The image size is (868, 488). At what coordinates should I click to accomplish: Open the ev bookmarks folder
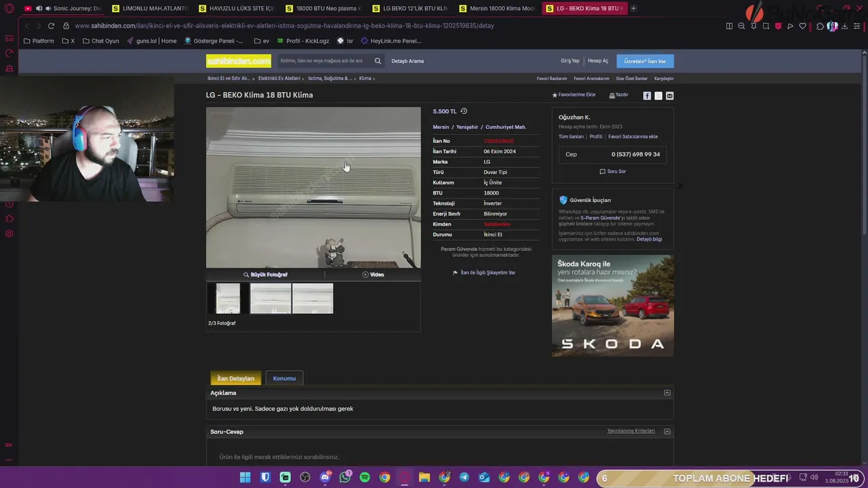262,41
